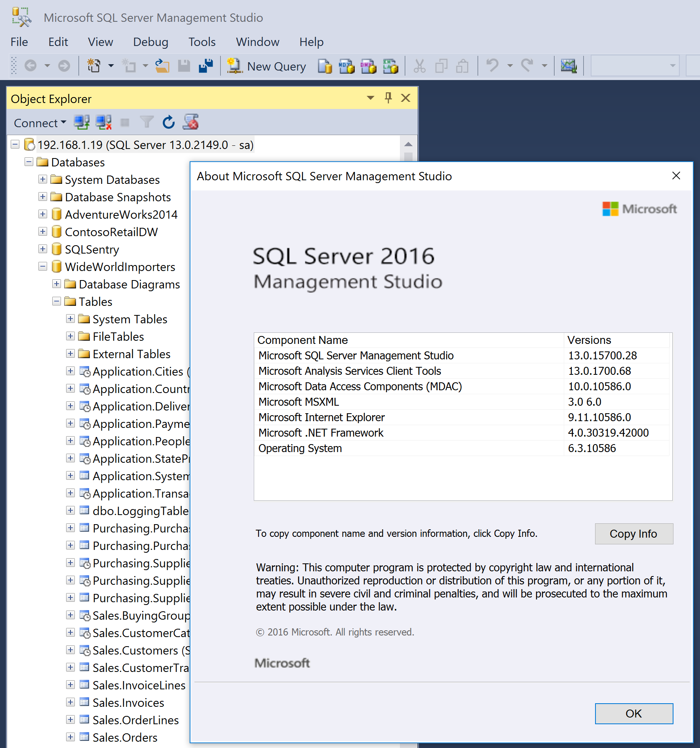Click the Component Name column header
The width and height of the screenshot is (700, 748).
point(409,340)
